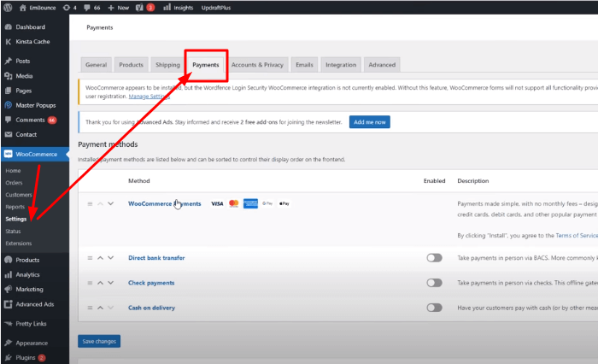
Task: Select the Payments settings tab
Action: point(206,65)
